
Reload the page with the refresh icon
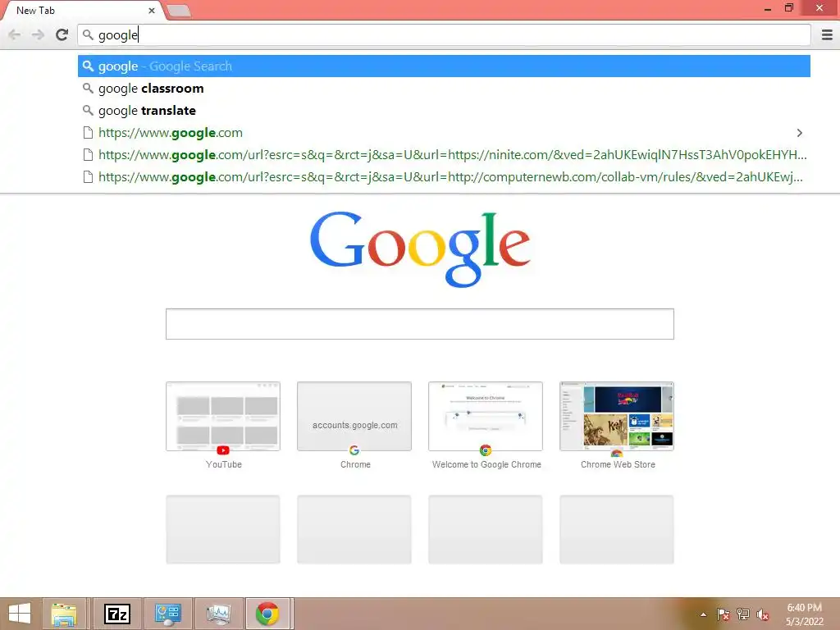pos(62,35)
